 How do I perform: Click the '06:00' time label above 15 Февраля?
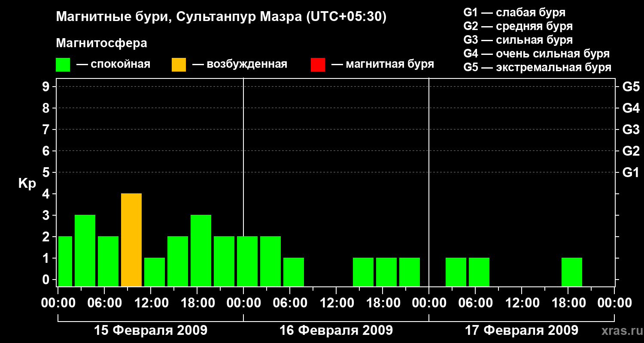coord(104,303)
